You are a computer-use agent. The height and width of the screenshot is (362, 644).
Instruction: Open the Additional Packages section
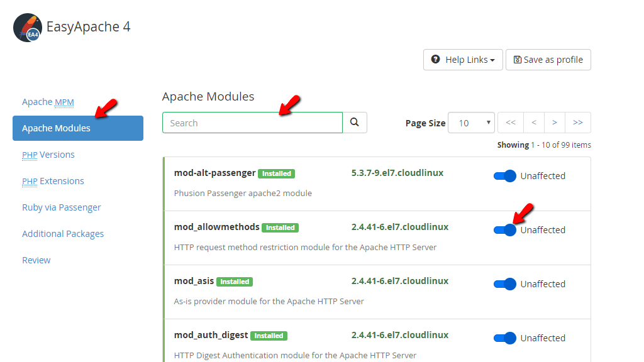[63, 234]
